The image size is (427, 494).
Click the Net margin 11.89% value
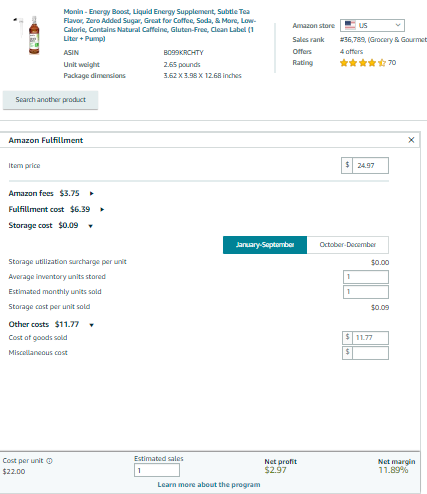coord(393,470)
